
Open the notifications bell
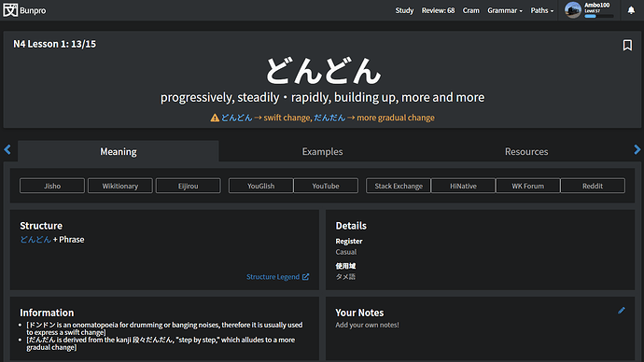pos(631,10)
